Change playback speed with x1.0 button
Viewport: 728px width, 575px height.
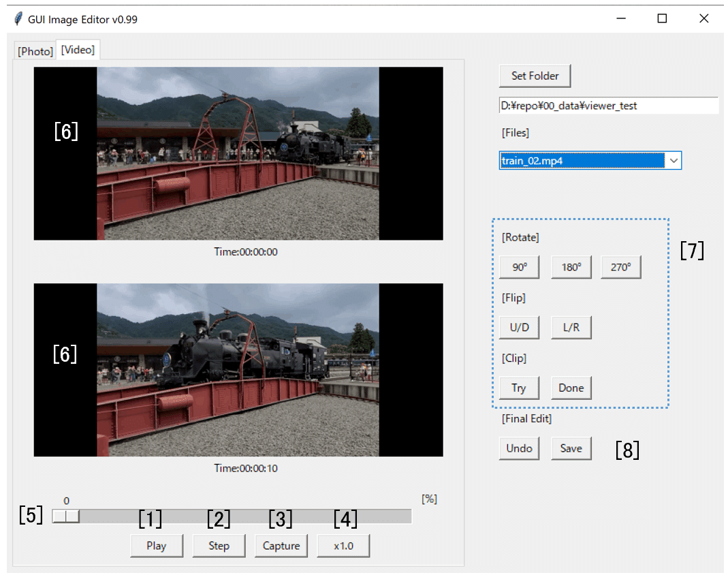coord(344,546)
